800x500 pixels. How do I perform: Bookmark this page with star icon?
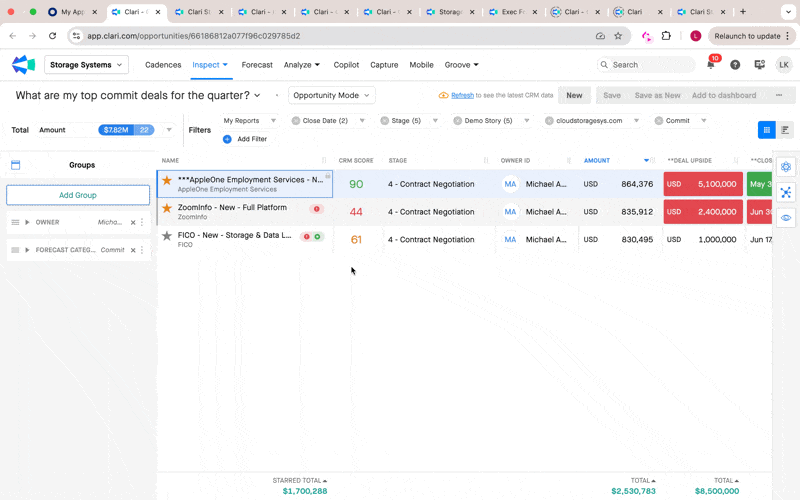(x=618, y=36)
